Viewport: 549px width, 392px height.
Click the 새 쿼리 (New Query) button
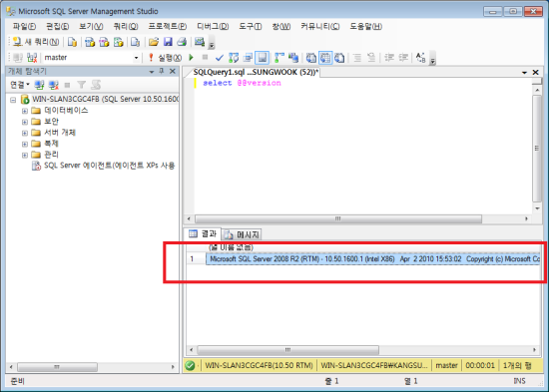(x=35, y=42)
